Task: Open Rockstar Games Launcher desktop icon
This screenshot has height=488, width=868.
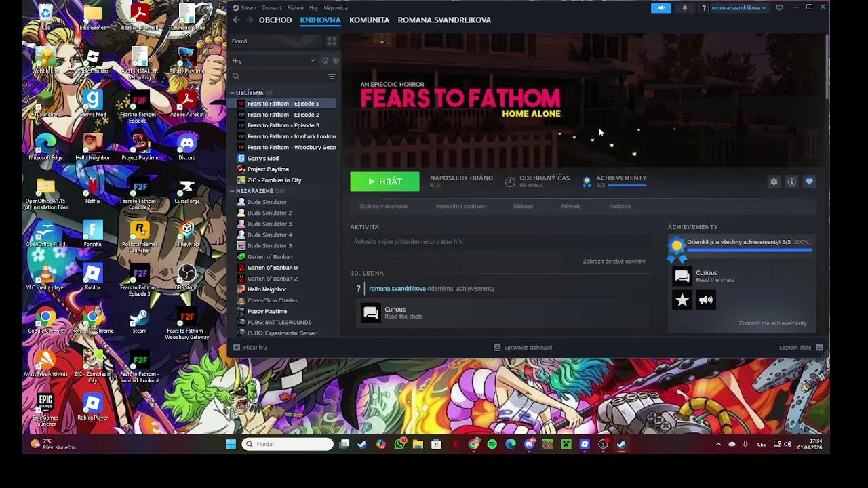Action: pyautogui.click(x=140, y=237)
